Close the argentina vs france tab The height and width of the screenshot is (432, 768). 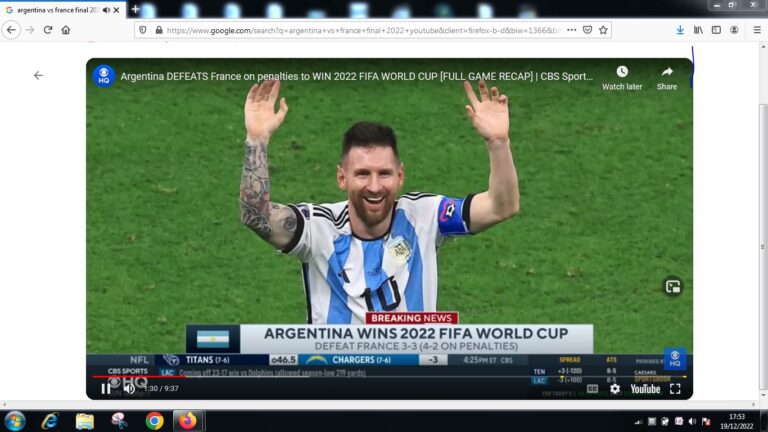tap(117, 10)
